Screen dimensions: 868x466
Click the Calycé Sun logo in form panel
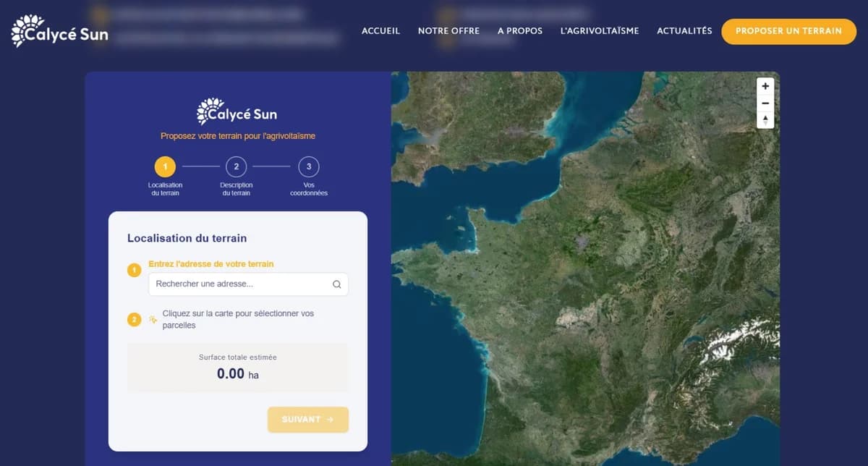[237, 112]
